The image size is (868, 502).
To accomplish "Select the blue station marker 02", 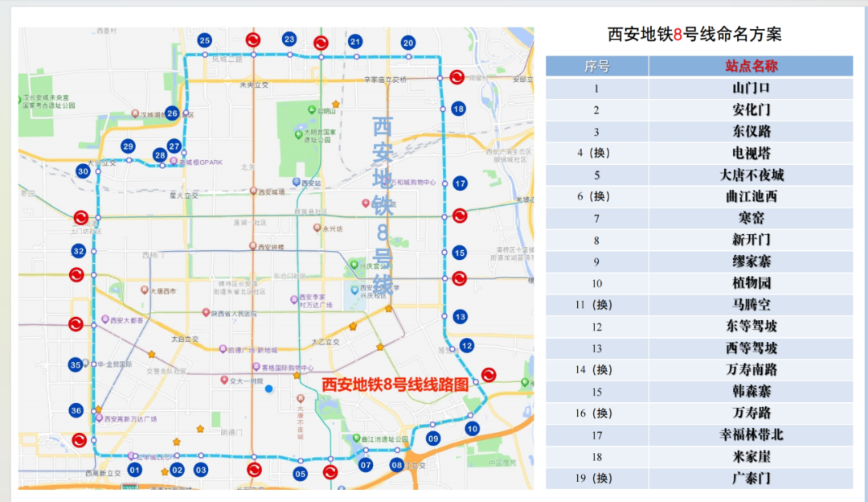I will (x=177, y=470).
